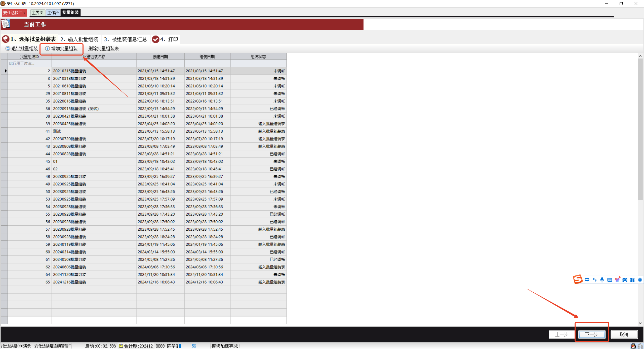Toggle the punctuation mode indicator
Viewport: 644px width, 349px height.
[x=594, y=280]
